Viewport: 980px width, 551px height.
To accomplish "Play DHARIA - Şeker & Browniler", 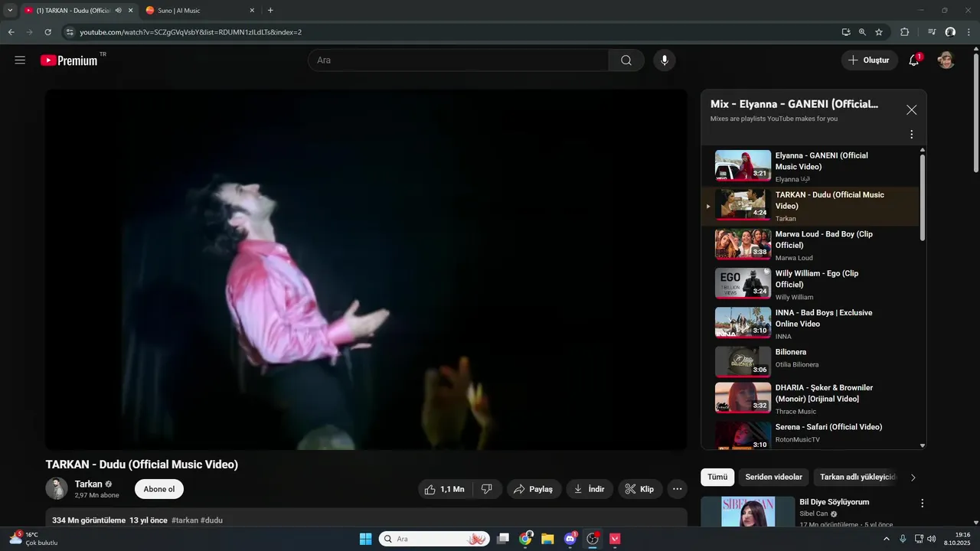I will pos(810,399).
